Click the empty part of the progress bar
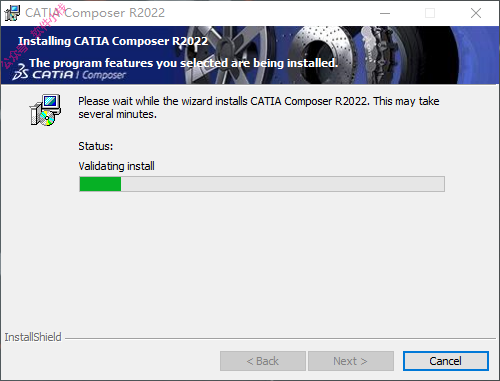Image resolution: width=500 pixels, height=381 pixels. 283,184
